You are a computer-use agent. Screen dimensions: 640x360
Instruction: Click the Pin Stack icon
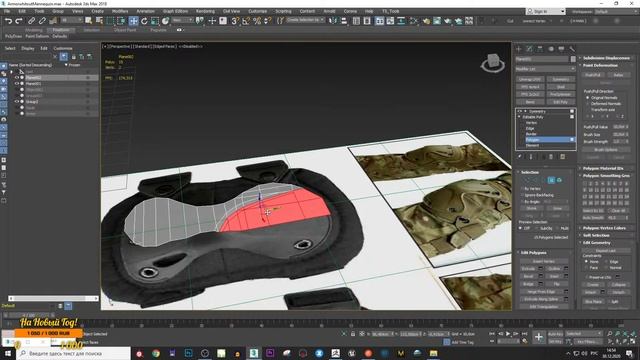(x=520, y=156)
